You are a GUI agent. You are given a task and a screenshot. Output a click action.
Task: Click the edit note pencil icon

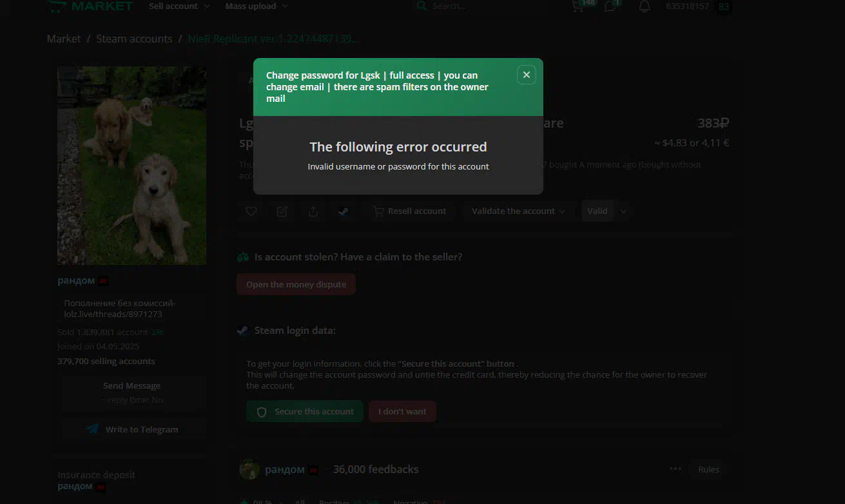282,211
